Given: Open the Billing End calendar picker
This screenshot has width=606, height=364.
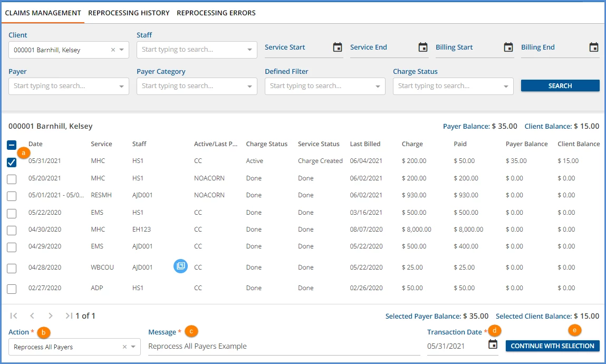Looking at the screenshot, I should point(594,47).
